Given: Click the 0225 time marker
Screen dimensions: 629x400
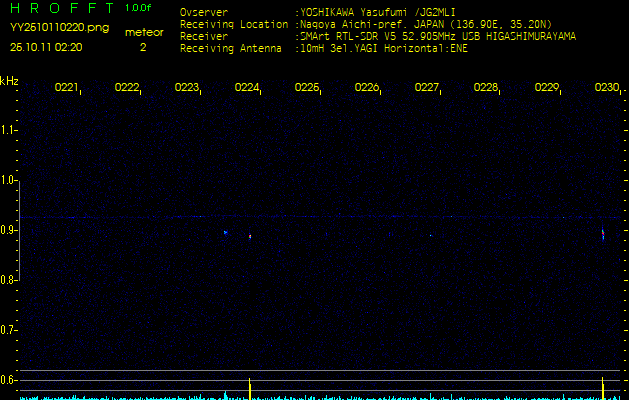Looking at the screenshot, I should [x=307, y=87].
